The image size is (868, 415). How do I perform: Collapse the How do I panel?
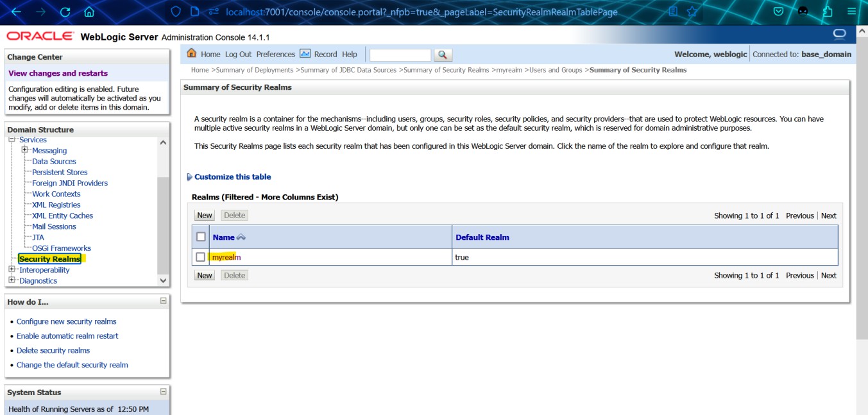[x=163, y=301]
